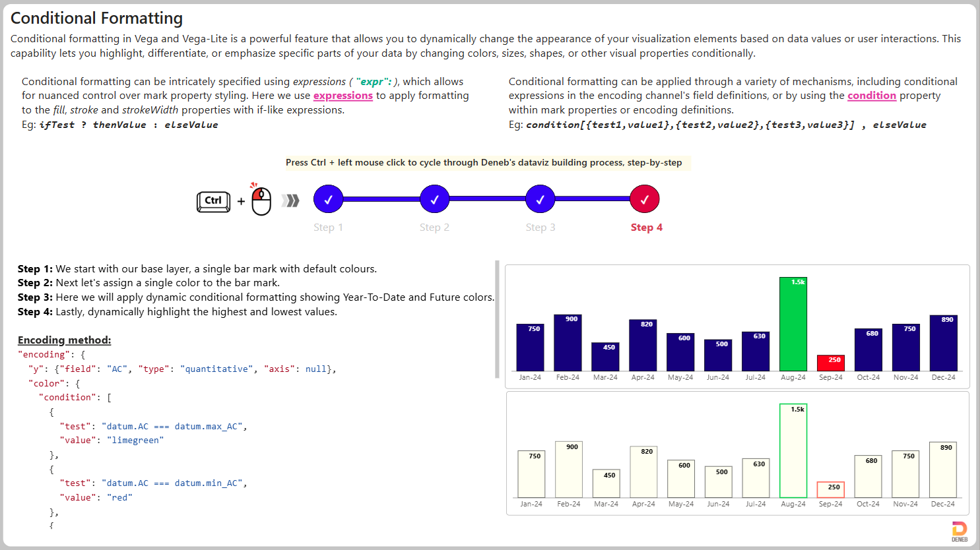Click the Ctrl key icon
Viewport: 980px width, 550px height.
coord(213,201)
